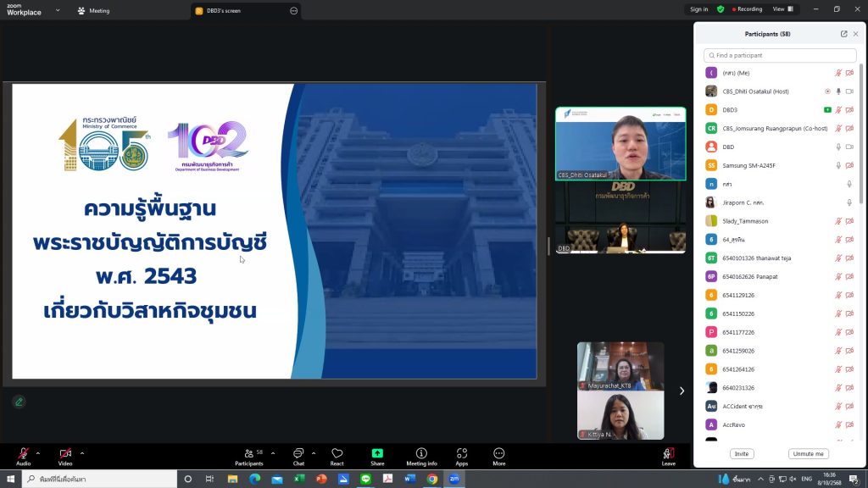The image size is (868, 488).
Task: Open the Meeting info panel
Action: tap(421, 457)
